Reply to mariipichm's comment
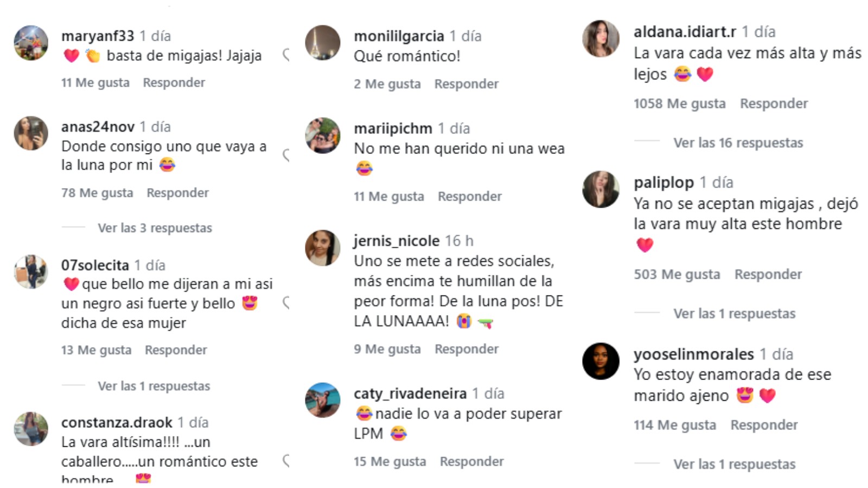Image resolution: width=868 pixels, height=488 pixels. tap(470, 197)
